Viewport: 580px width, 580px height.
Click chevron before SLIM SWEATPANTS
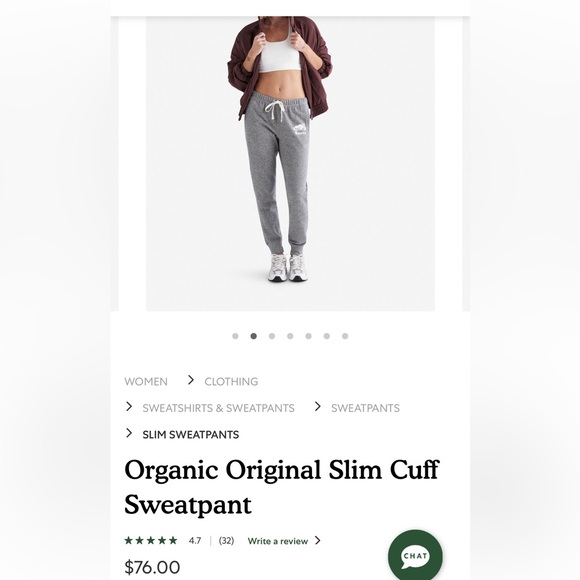(129, 433)
